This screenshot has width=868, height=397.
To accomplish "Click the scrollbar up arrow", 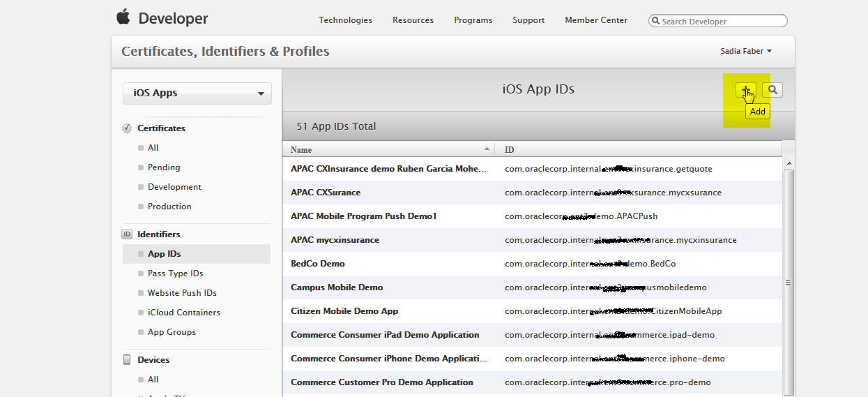I will click(789, 163).
